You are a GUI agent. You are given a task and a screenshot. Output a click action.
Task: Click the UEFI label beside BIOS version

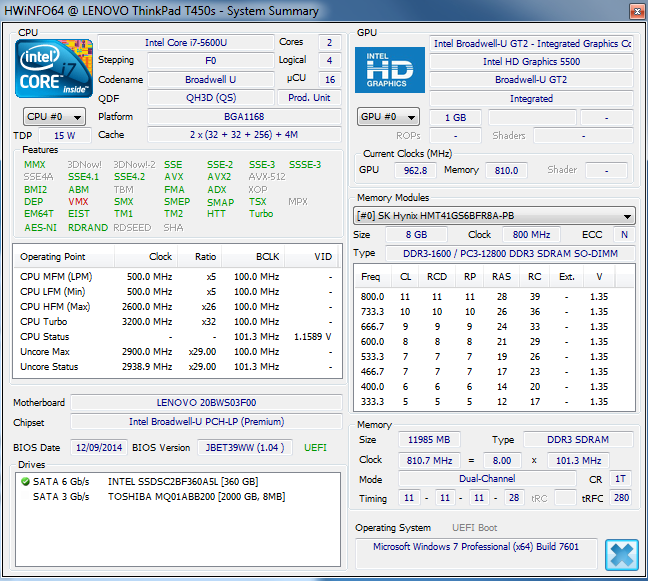316,447
